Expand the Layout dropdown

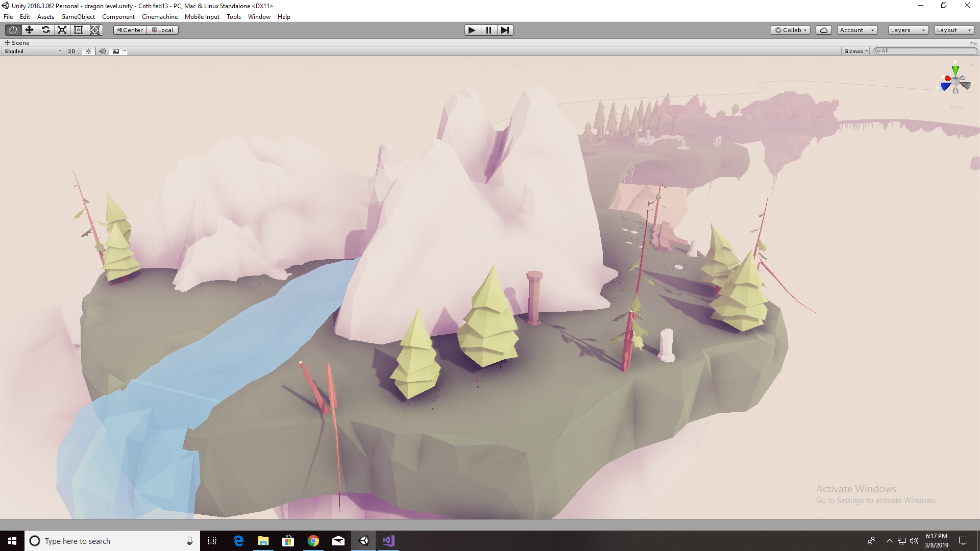click(x=953, y=30)
